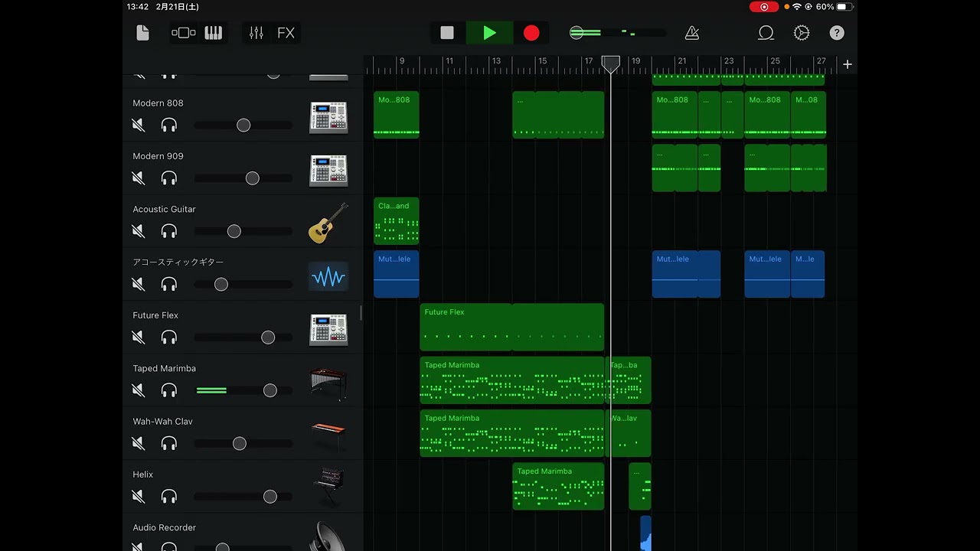The width and height of the screenshot is (980, 551).
Task: Select the アコースティックギター audio waveform icon
Action: 328,276
